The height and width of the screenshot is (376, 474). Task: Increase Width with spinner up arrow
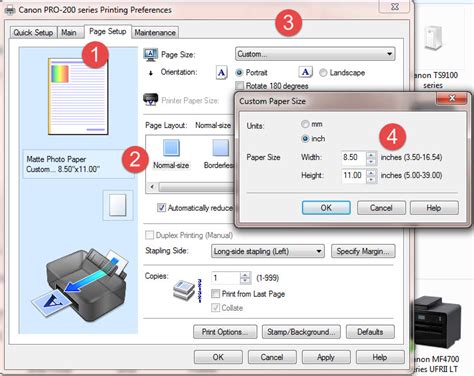coord(371,154)
